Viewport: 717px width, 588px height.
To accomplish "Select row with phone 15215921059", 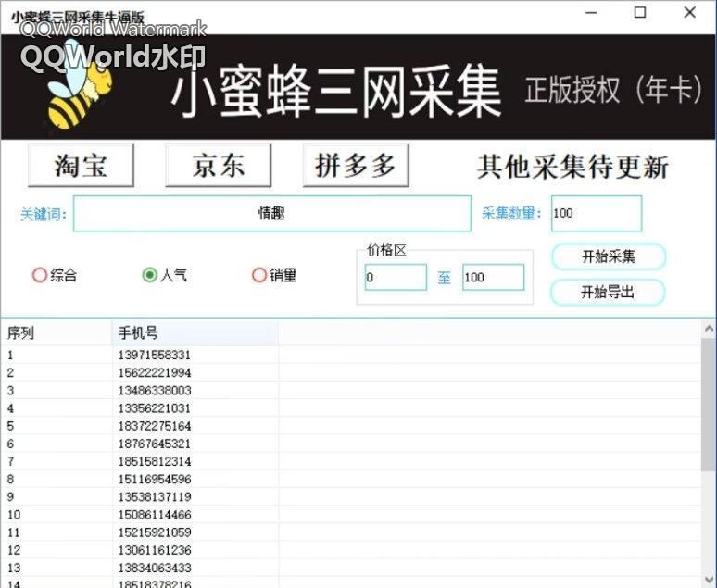I will pyautogui.click(x=350, y=532).
